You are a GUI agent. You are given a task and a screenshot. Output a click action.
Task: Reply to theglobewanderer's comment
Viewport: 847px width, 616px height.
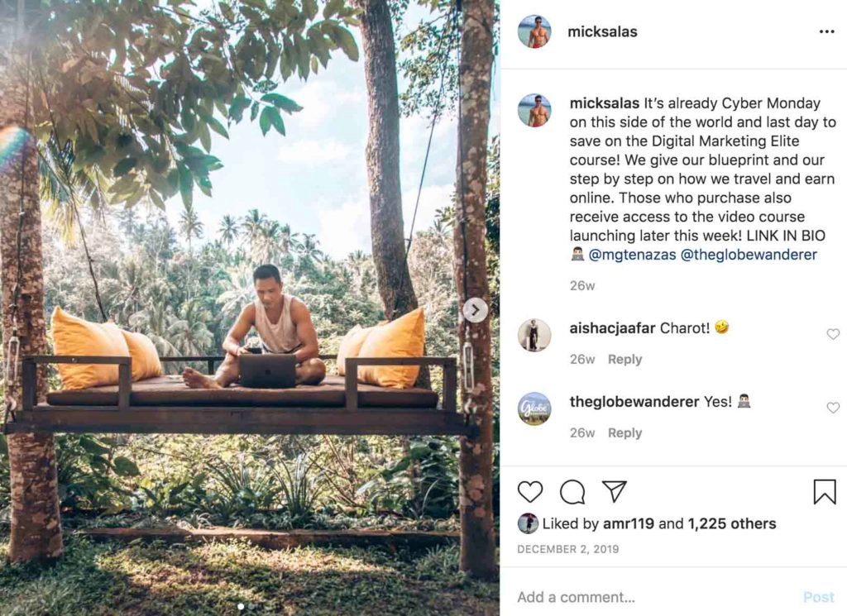tap(624, 433)
